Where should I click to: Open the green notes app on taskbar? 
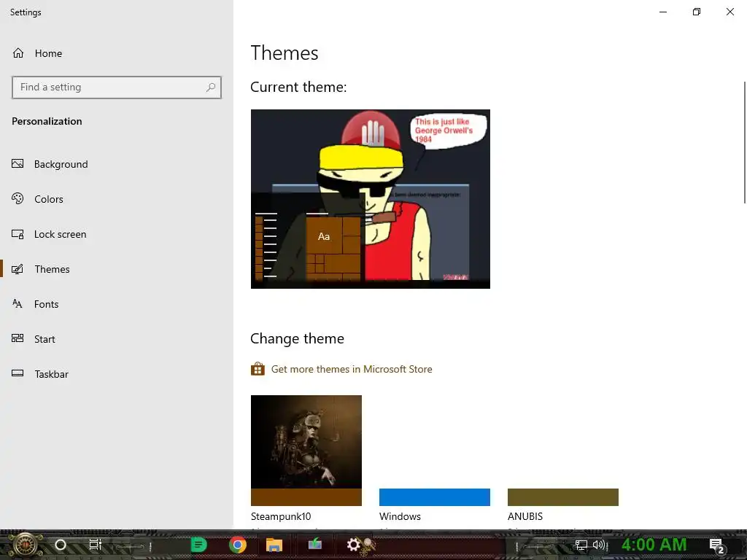pyautogui.click(x=198, y=545)
